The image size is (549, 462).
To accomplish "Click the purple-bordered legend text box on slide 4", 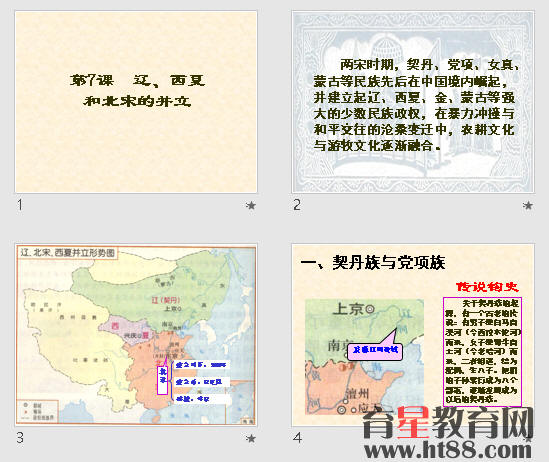I will coord(482,352).
